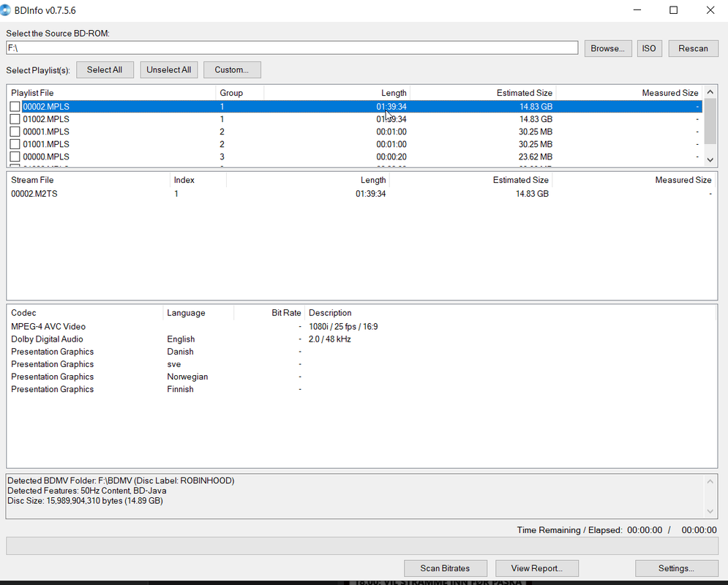The image size is (728, 585).
Task: Select the Danish subtitle language entry
Action: click(x=180, y=352)
